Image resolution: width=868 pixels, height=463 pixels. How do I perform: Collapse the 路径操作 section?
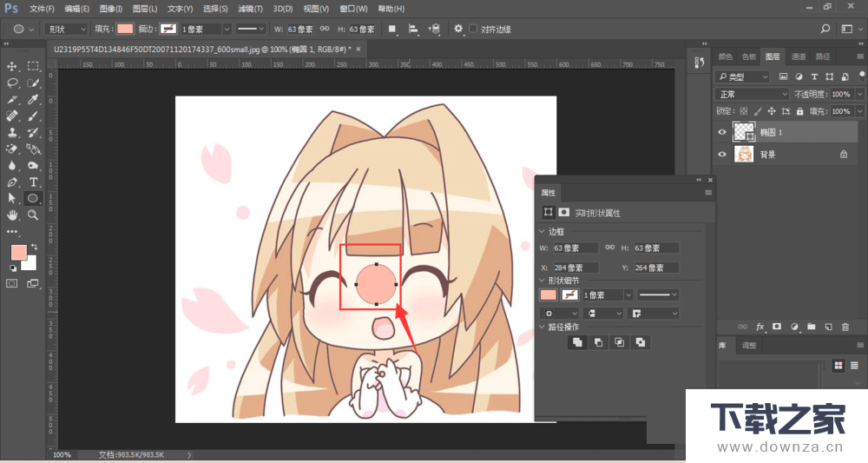point(542,327)
